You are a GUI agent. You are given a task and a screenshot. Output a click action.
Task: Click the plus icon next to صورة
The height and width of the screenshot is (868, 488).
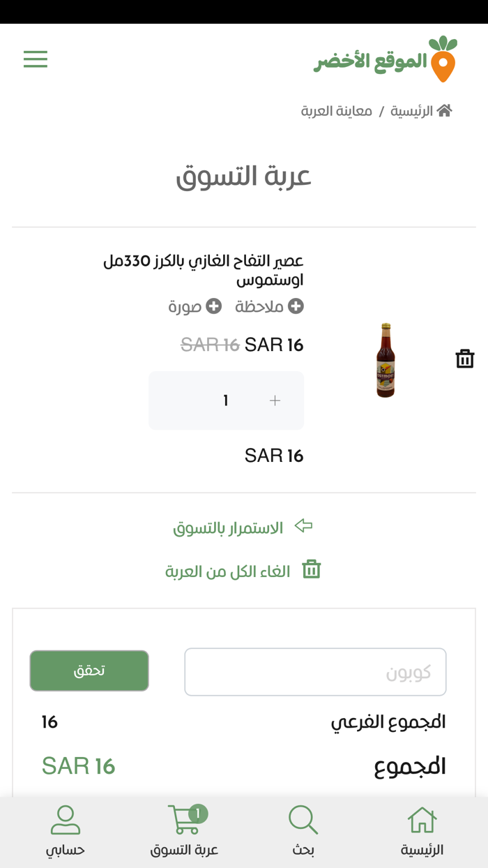(x=213, y=305)
